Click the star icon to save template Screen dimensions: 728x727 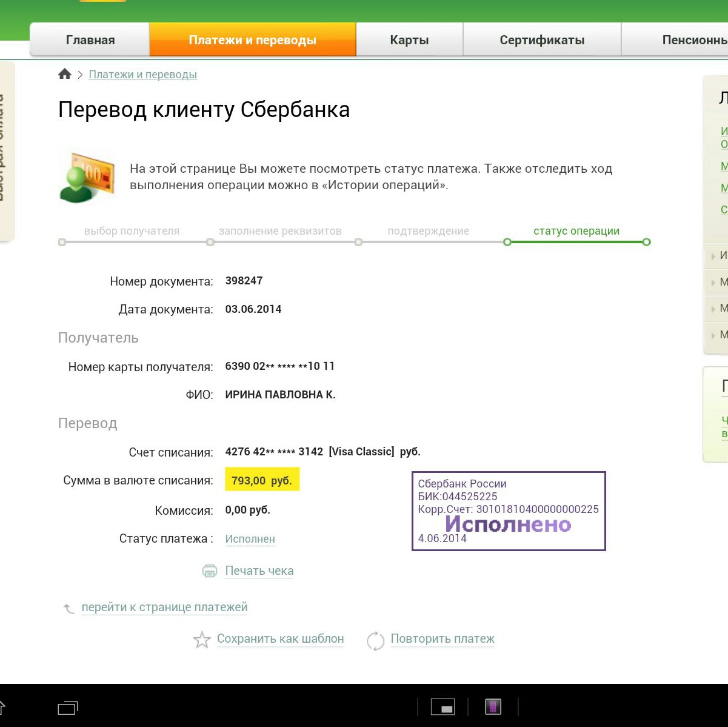[202, 640]
